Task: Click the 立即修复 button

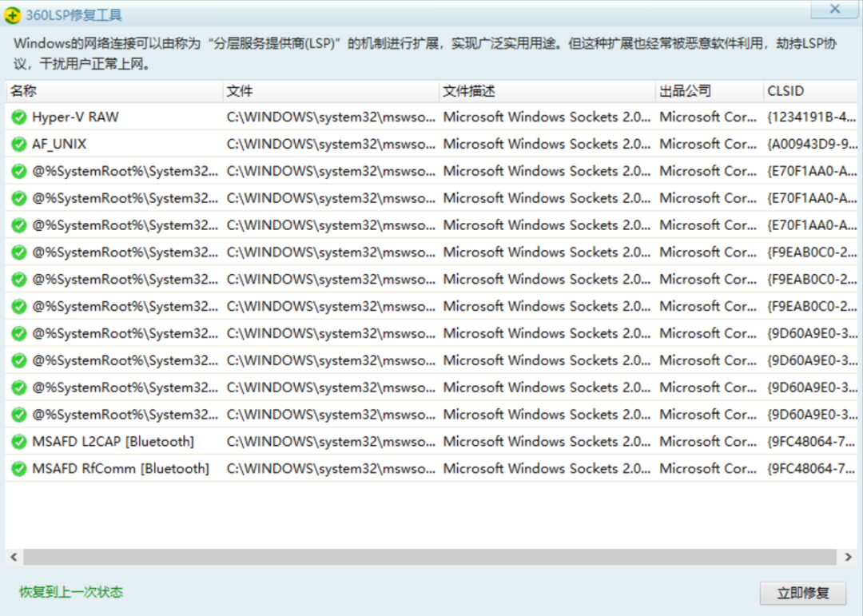Action: (x=803, y=593)
